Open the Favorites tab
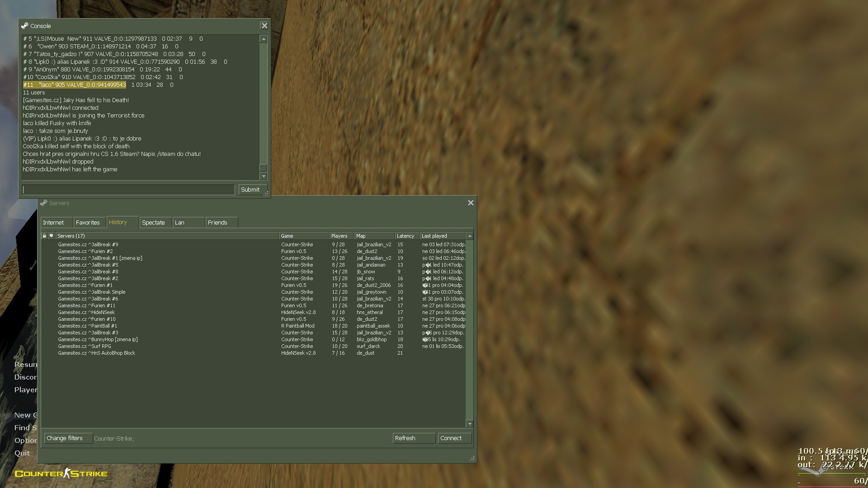The image size is (868, 488). [x=90, y=223]
